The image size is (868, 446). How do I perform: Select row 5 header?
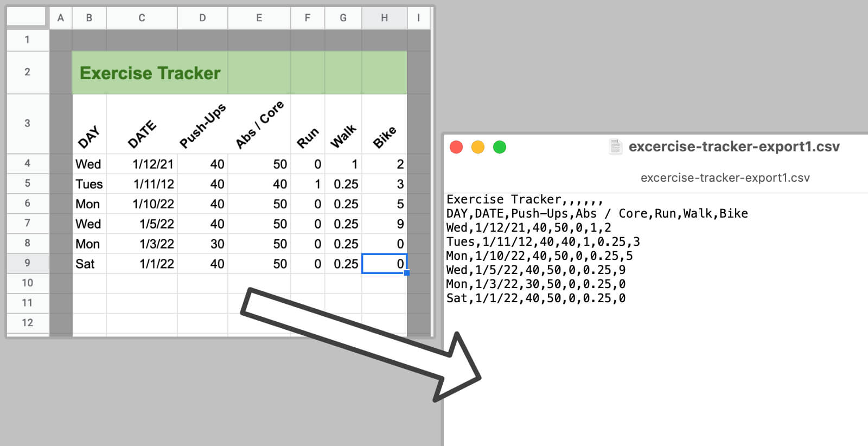click(x=28, y=183)
